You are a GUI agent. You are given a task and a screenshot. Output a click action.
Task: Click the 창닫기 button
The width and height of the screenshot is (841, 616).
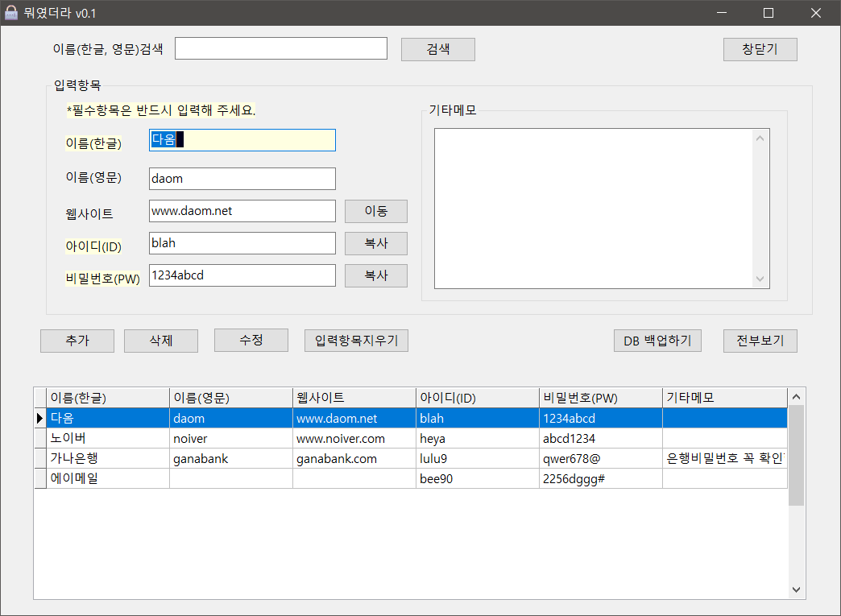(760, 49)
